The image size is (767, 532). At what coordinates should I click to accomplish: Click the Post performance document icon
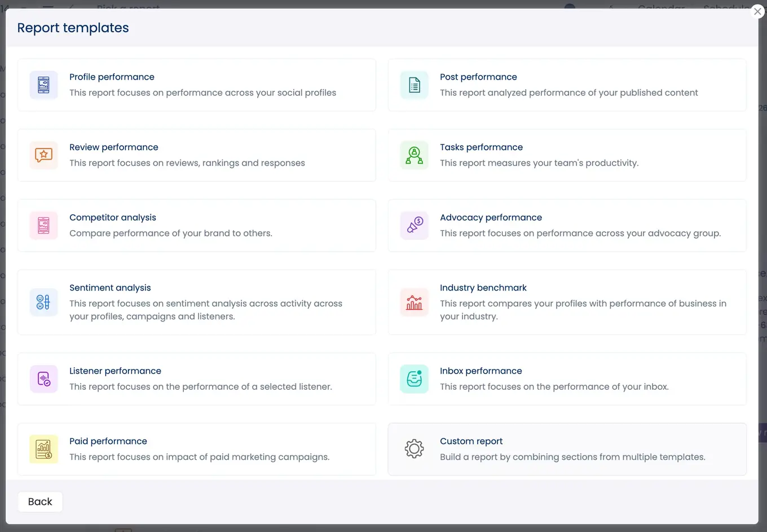(x=414, y=85)
